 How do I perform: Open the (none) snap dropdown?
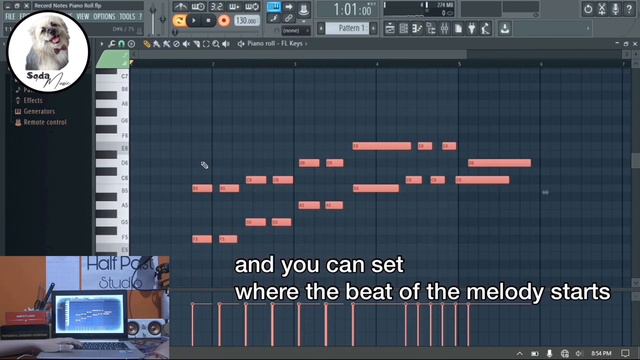(x=296, y=30)
